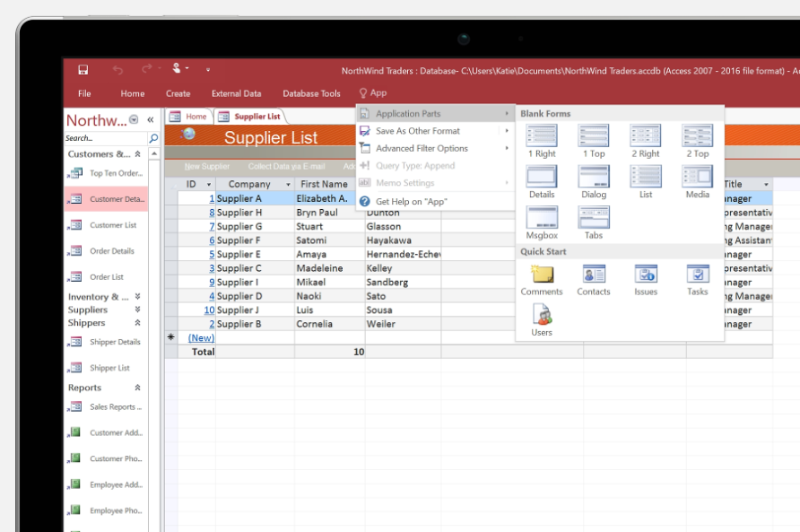The height and width of the screenshot is (532, 800).
Task: Select the Home document tab
Action: pyautogui.click(x=189, y=117)
